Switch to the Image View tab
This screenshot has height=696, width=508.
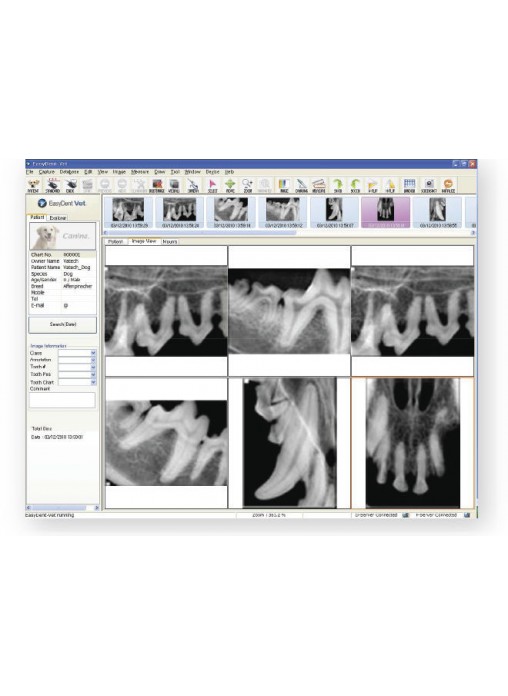144,241
